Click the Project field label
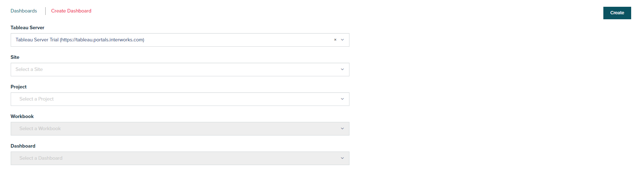This screenshot has height=169, width=644. click(x=19, y=87)
